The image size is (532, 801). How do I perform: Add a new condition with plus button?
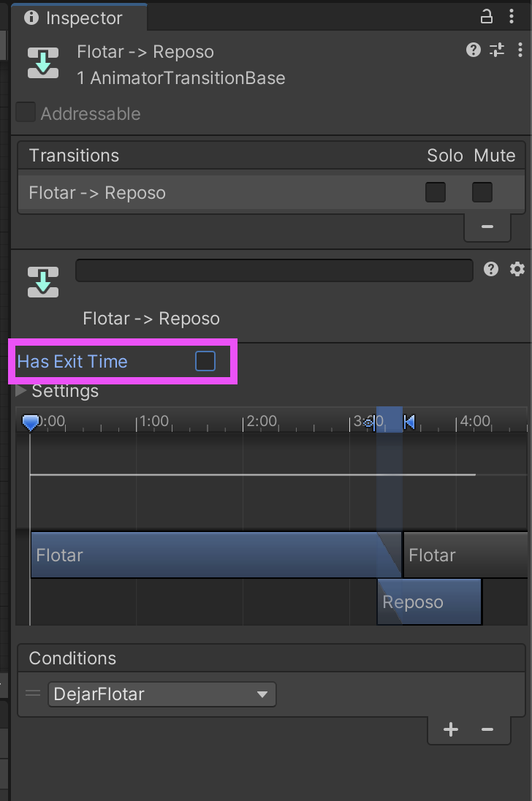(x=451, y=729)
